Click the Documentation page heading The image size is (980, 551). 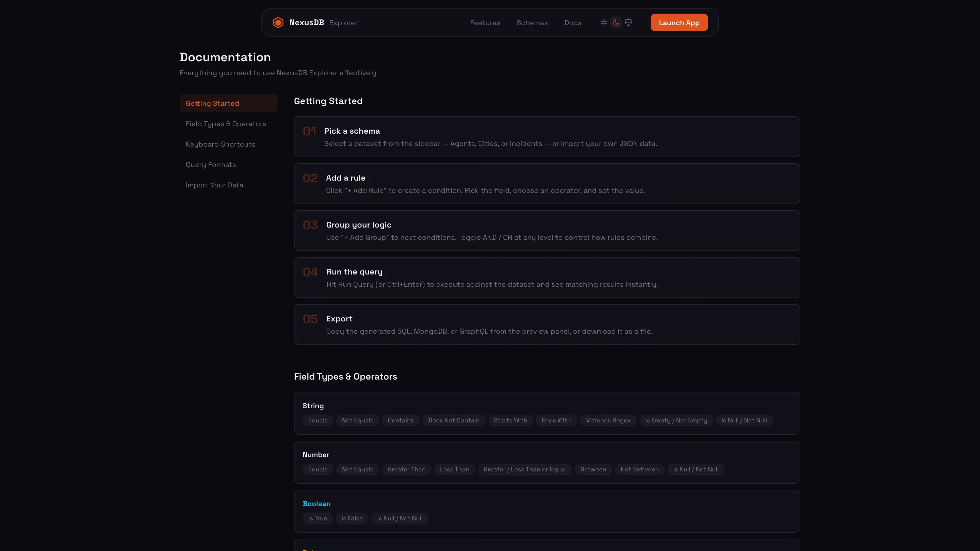(225, 57)
